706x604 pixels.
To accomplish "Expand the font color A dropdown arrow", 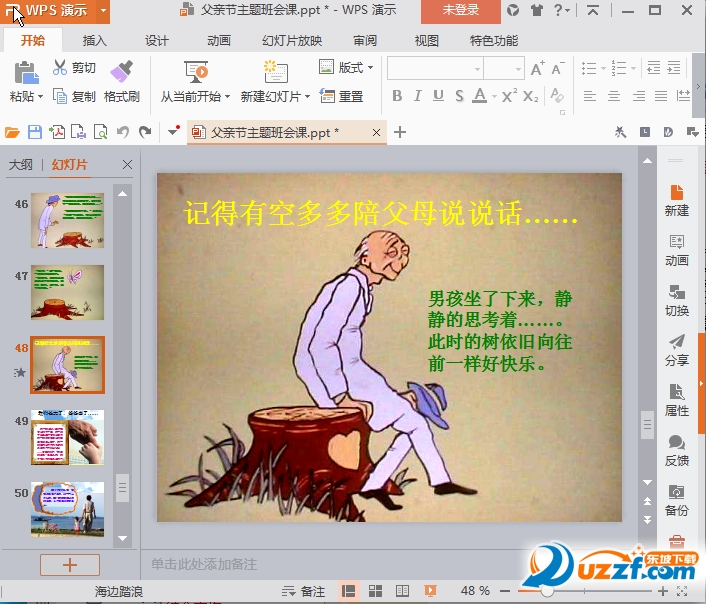I will point(494,96).
